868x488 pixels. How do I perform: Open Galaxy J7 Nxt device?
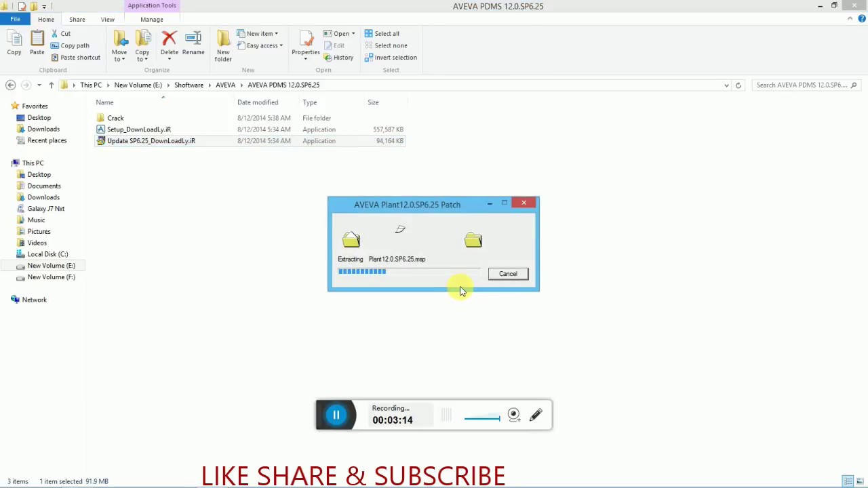point(46,209)
